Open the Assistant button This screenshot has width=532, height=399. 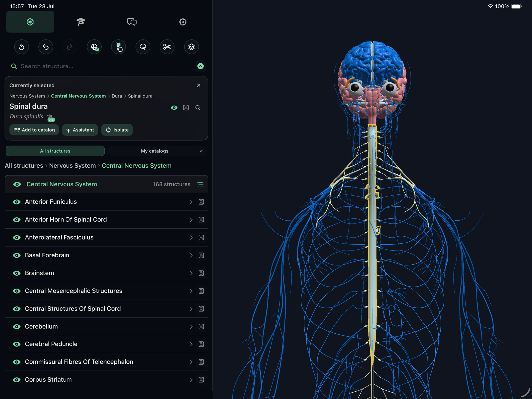80,130
